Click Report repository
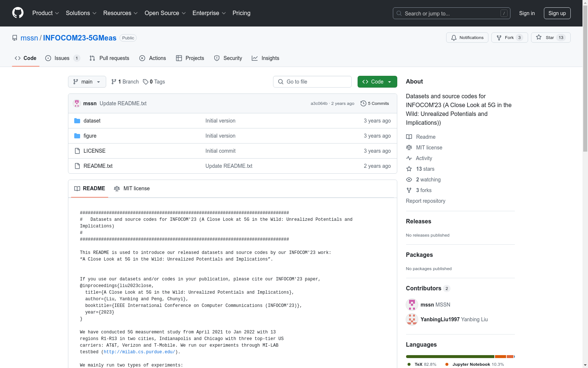The image size is (588, 368). click(426, 201)
